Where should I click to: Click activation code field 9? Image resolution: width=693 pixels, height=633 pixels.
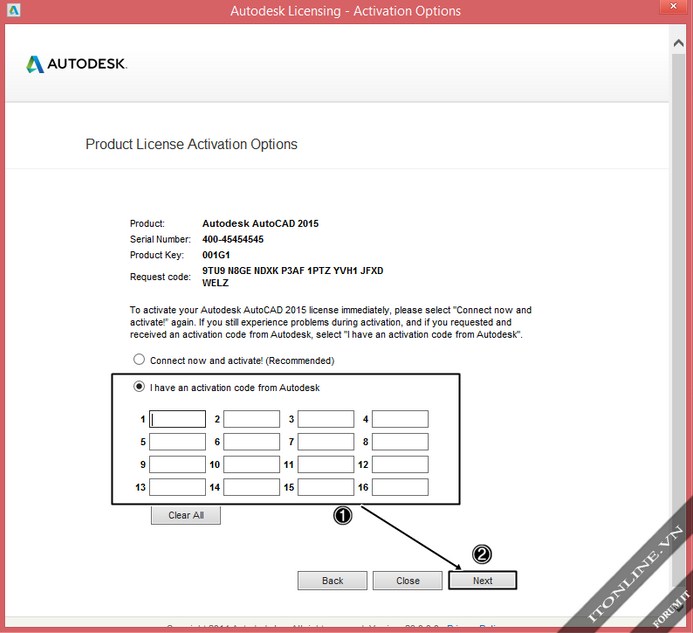click(x=177, y=465)
